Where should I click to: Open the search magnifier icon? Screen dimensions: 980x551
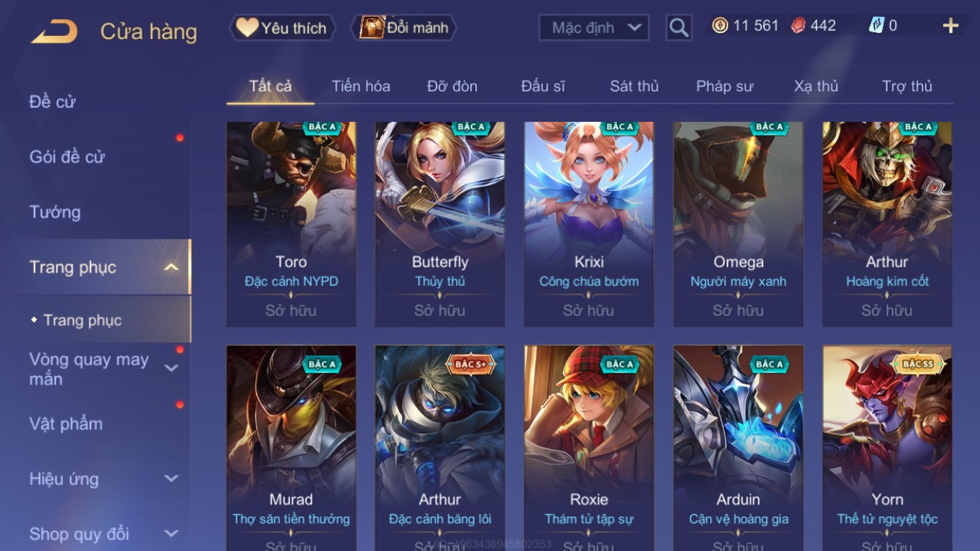coord(679,28)
